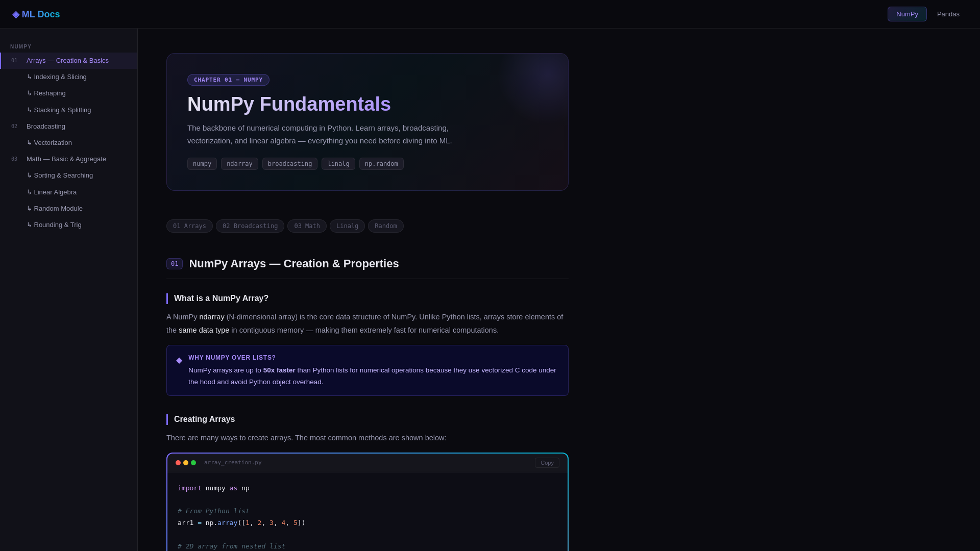Click the same data type highlighted phrase
The height and width of the screenshot is (551, 980).
tap(204, 330)
